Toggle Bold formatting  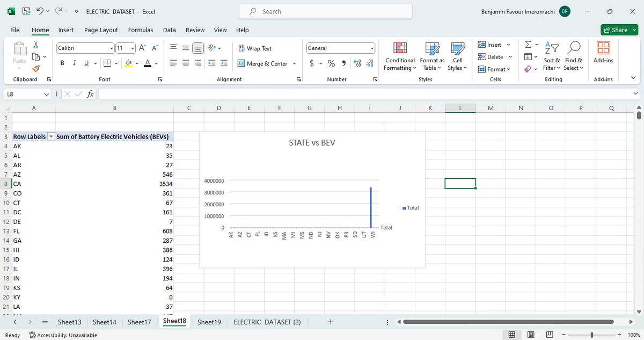tap(62, 63)
